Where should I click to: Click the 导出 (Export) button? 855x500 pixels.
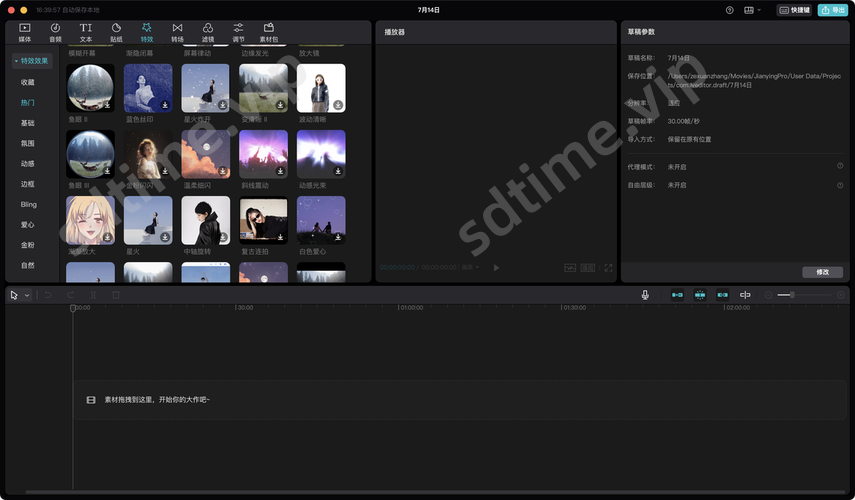point(832,10)
